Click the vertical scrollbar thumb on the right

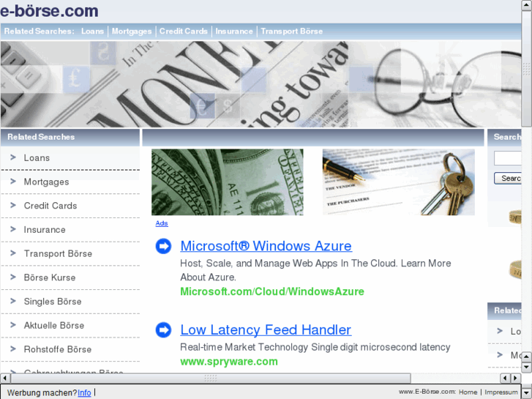click(527, 69)
